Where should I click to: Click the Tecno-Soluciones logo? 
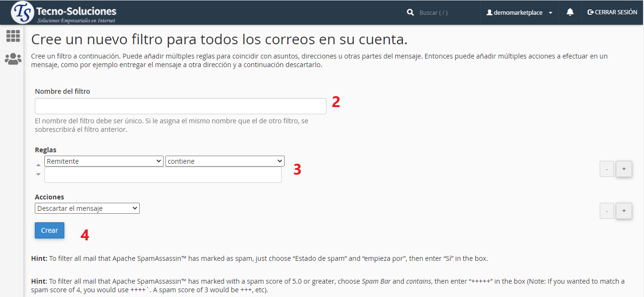coord(64,13)
